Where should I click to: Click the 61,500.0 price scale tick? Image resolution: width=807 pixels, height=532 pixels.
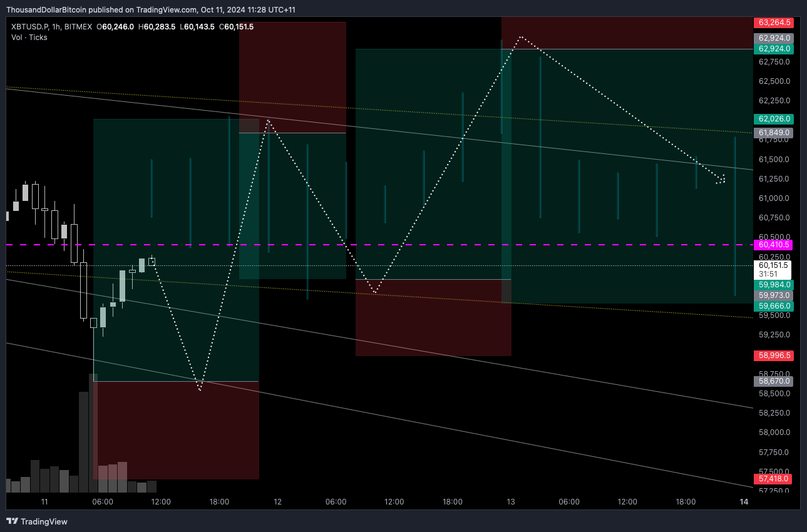point(774,160)
